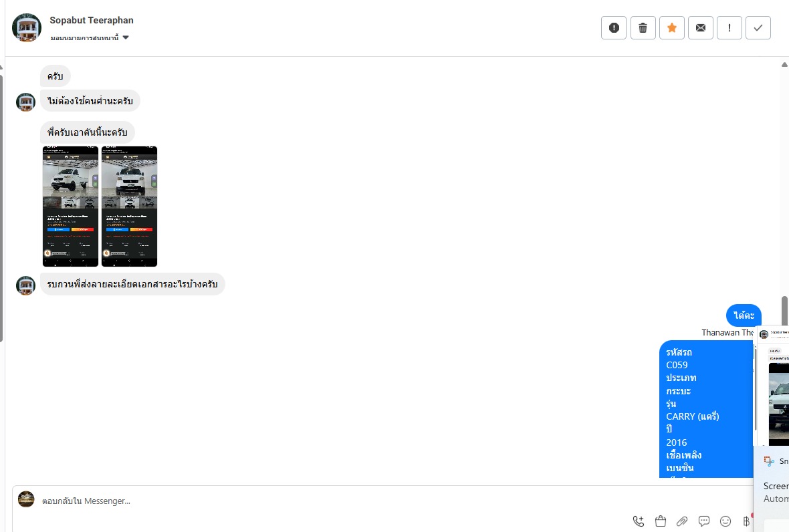Click sender avatar beside document request message
Image resolution: width=789 pixels, height=532 pixels.
(25, 285)
